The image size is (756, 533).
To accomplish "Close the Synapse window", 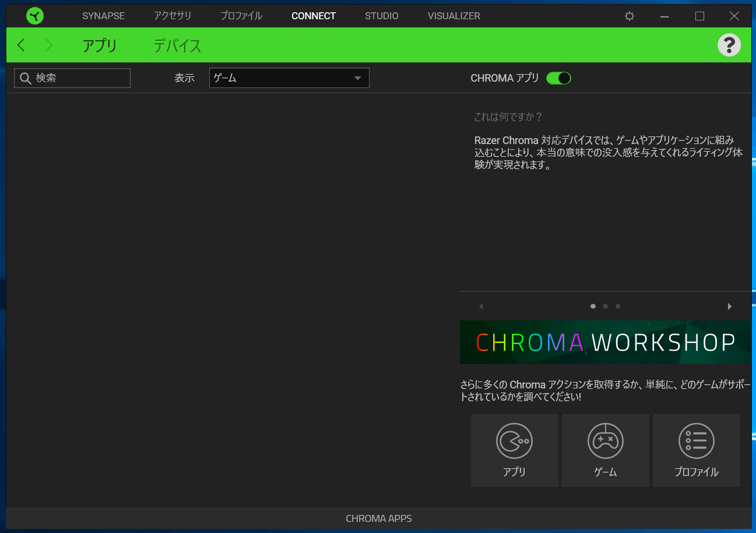I will (x=734, y=16).
